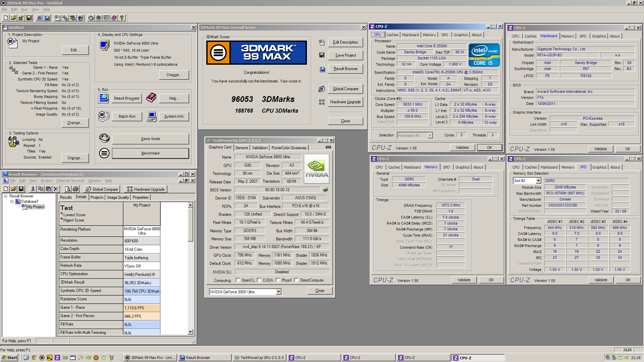Click Close button in GPU-Z window
The width and height of the screenshot is (644, 362).
(x=320, y=291)
